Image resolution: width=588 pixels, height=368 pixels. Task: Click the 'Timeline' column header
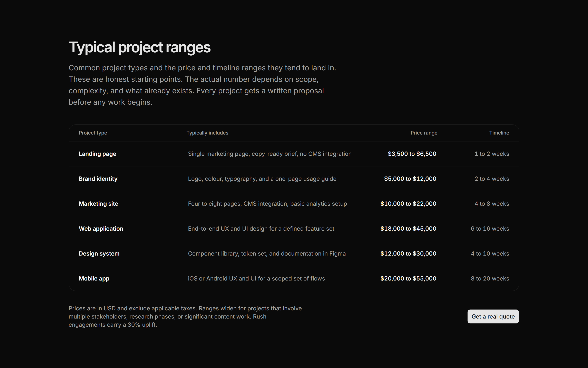click(499, 133)
